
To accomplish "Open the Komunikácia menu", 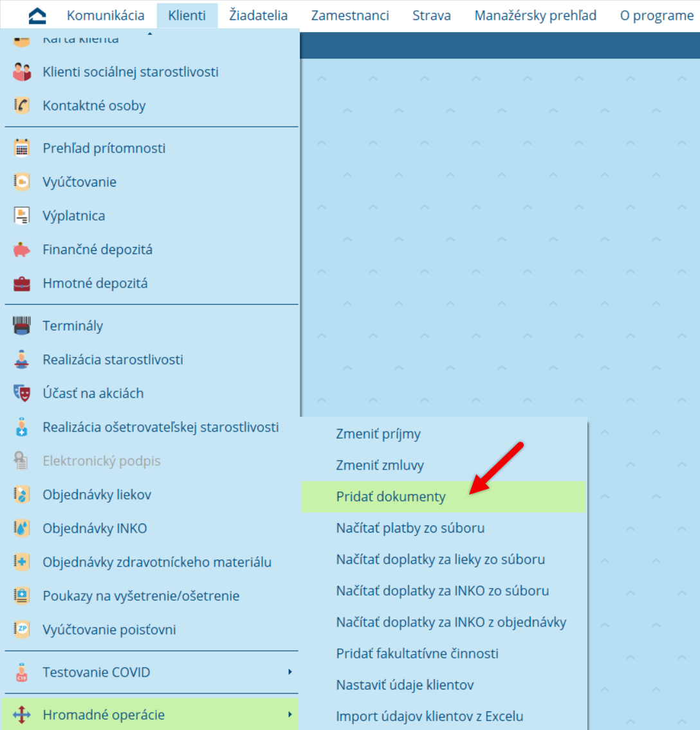I will tap(106, 16).
